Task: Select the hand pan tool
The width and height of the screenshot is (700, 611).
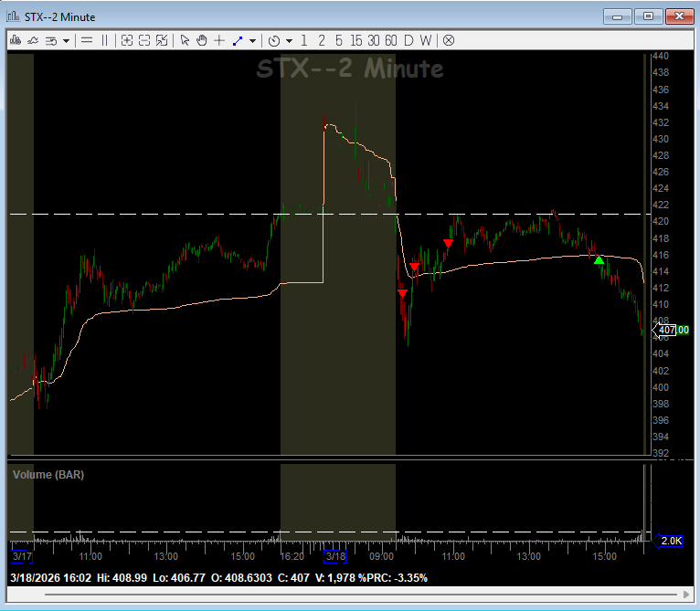Action: 202,40
